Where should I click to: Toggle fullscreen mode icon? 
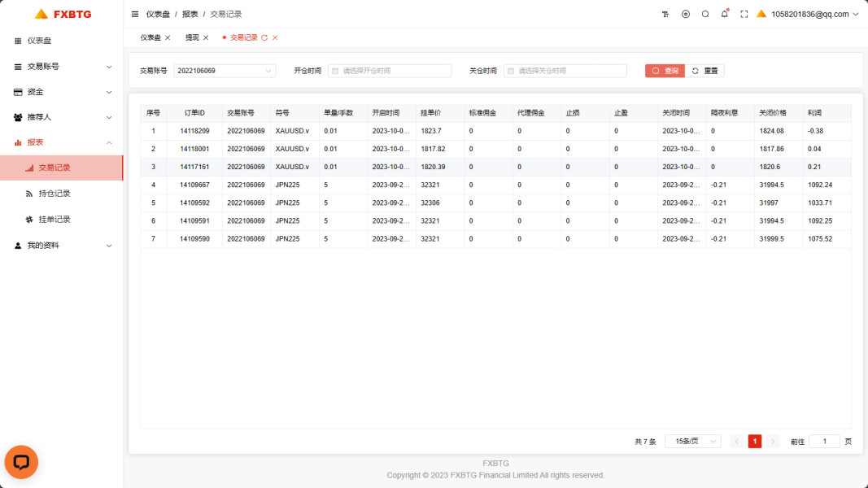point(744,14)
